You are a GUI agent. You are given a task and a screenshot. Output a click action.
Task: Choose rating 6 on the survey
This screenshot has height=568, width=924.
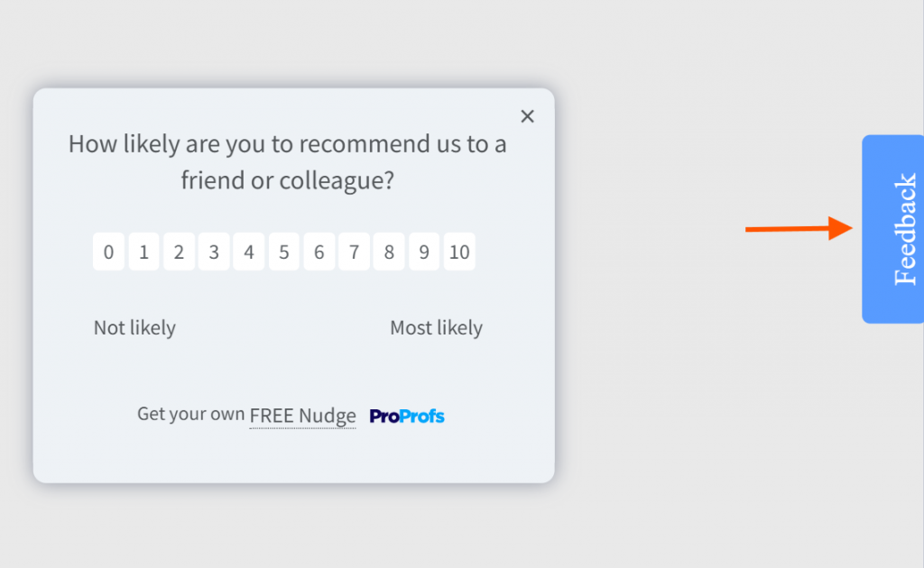[x=319, y=252]
